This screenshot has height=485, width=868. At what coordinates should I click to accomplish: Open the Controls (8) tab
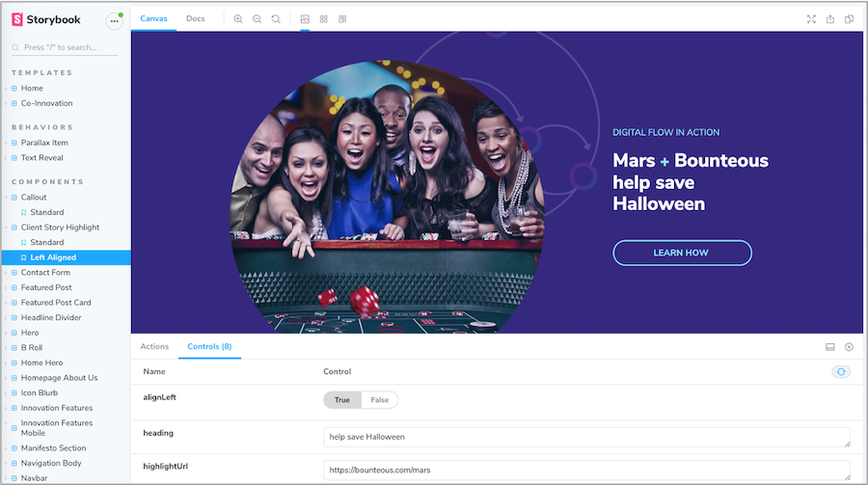209,346
